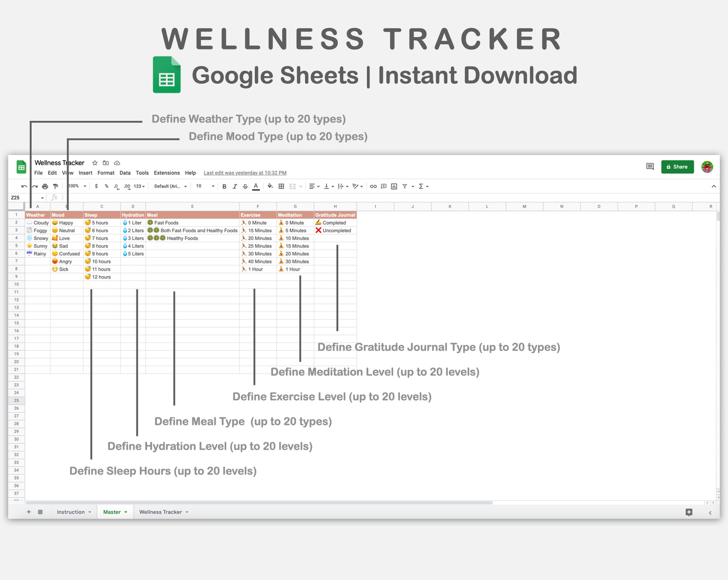This screenshot has height=580, width=728.
Task: Click the Print icon in the toolbar
Action: pos(45,186)
